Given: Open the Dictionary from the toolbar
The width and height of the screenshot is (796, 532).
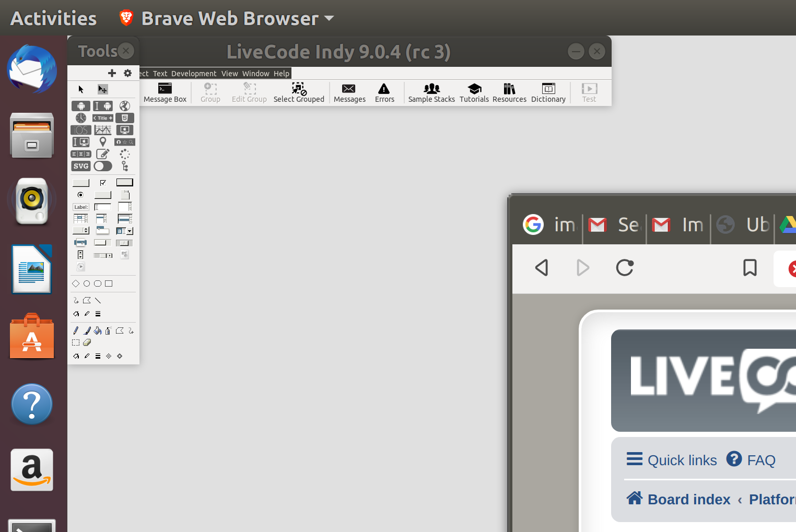Looking at the screenshot, I should 548,93.
